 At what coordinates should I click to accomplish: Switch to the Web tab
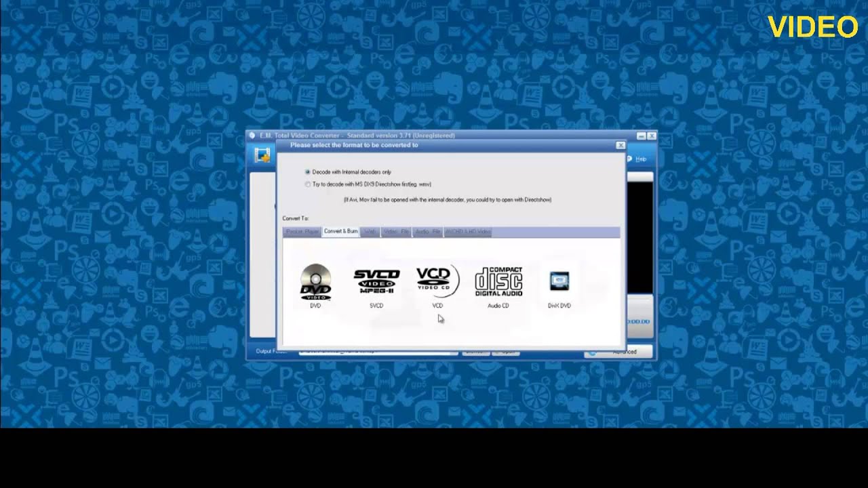pos(370,232)
